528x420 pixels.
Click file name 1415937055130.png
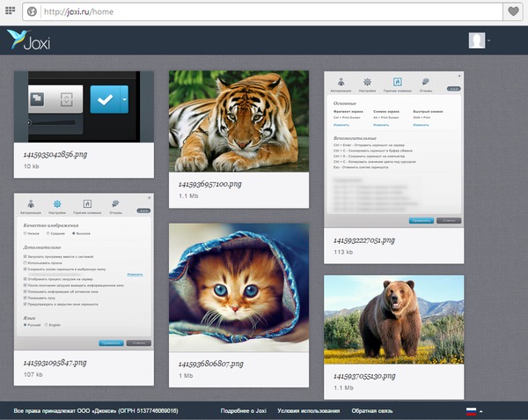(x=364, y=376)
